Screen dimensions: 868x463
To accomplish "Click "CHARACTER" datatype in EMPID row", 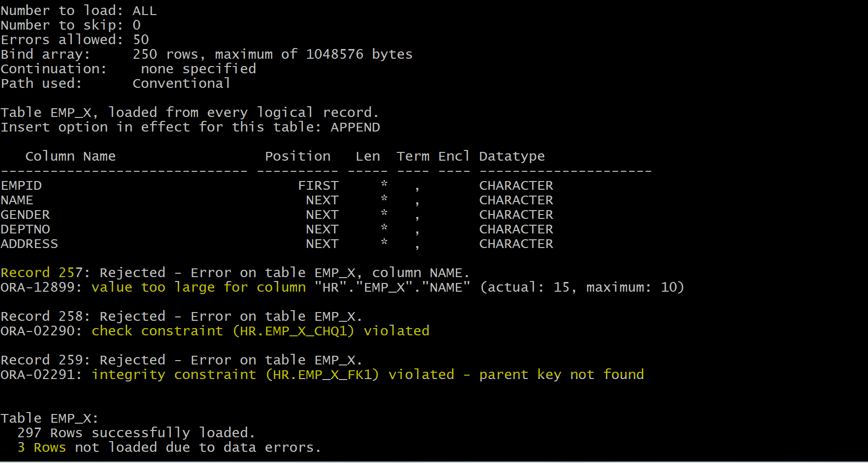I will click(x=516, y=185).
